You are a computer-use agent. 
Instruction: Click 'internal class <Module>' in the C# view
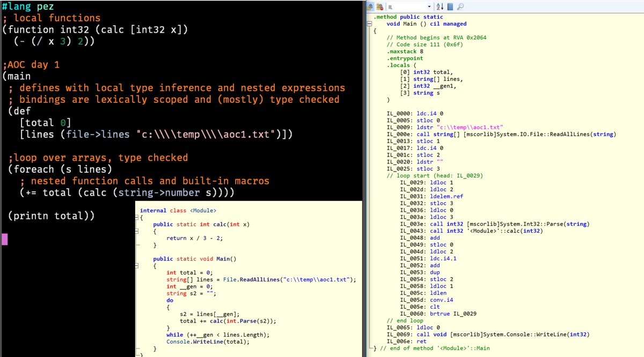(x=178, y=211)
